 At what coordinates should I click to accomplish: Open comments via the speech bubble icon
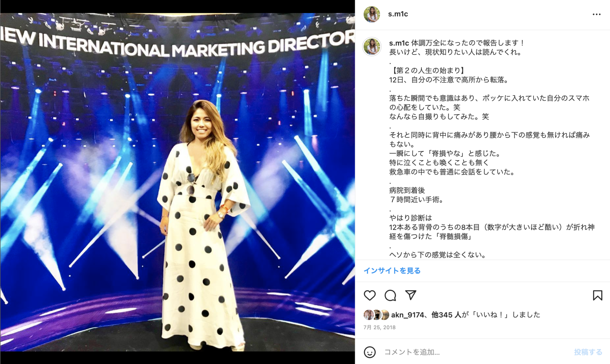(x=390, y=295)
